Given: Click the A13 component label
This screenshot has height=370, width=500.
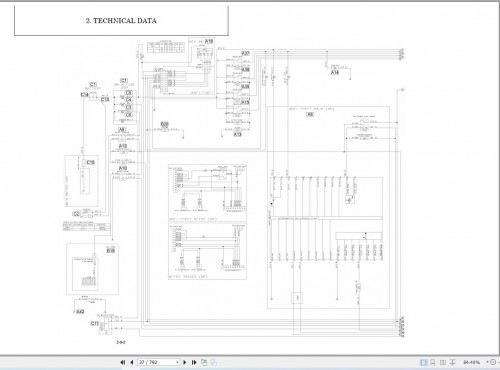Looking at the screenshot, I should (x=237, y=134).
